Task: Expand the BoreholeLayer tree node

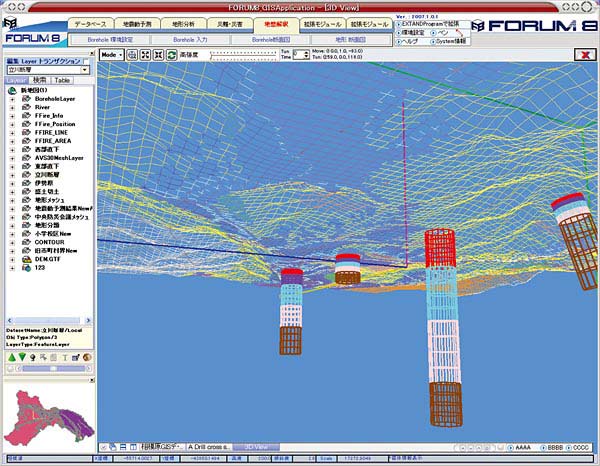Action: point(12,99)
